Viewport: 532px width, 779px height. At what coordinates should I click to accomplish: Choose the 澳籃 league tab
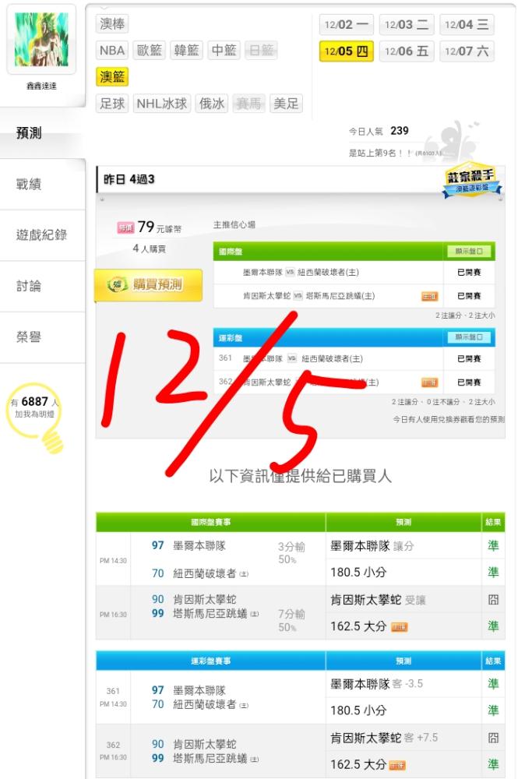pos(112,77)
